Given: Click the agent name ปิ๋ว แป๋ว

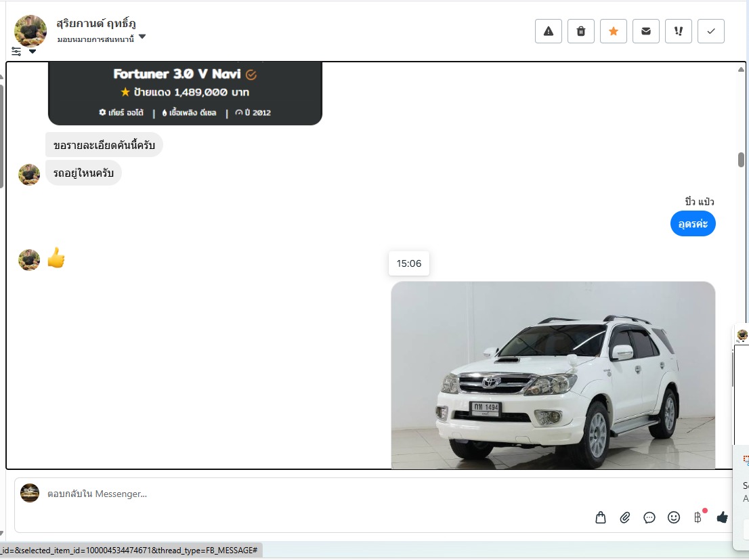Looking at the screenshot, I should 700,202.
